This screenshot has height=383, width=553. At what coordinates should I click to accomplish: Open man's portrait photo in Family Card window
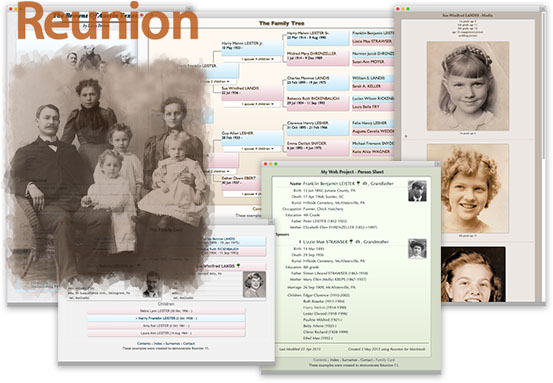pos(152,284)
